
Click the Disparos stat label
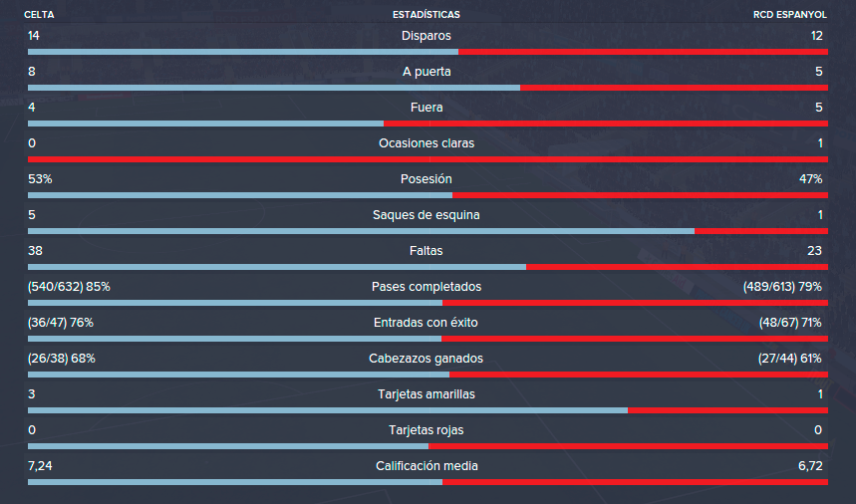click(x=427, y=36)
